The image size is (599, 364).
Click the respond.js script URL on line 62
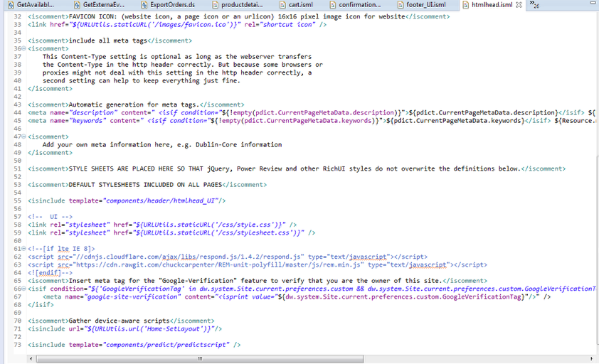pos(188,257)
